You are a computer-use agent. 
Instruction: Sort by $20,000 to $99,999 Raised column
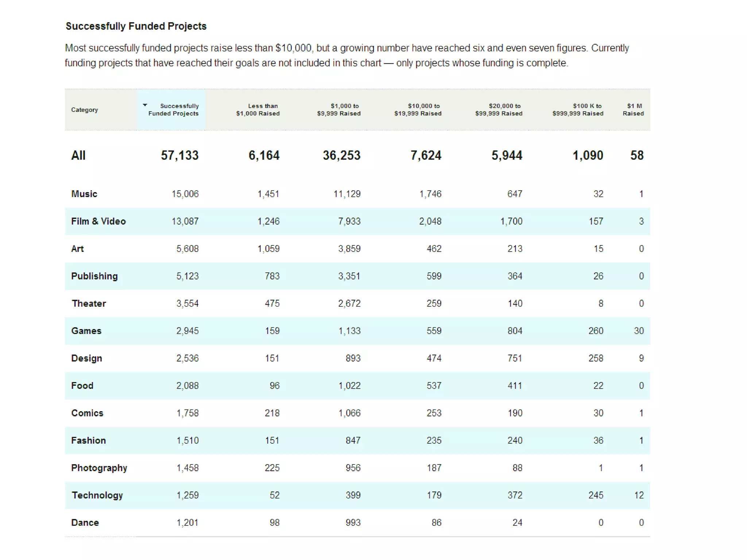(x=499, y=110)
